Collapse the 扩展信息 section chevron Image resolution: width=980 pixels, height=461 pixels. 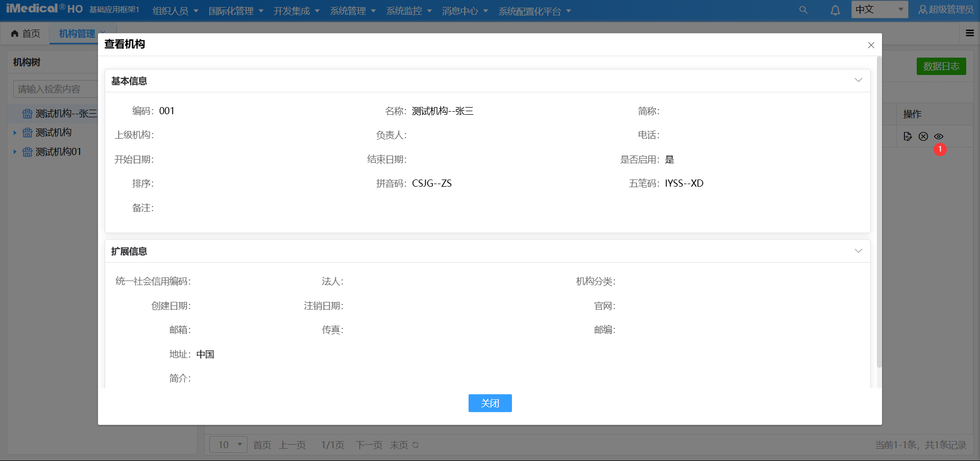[858, 251]
